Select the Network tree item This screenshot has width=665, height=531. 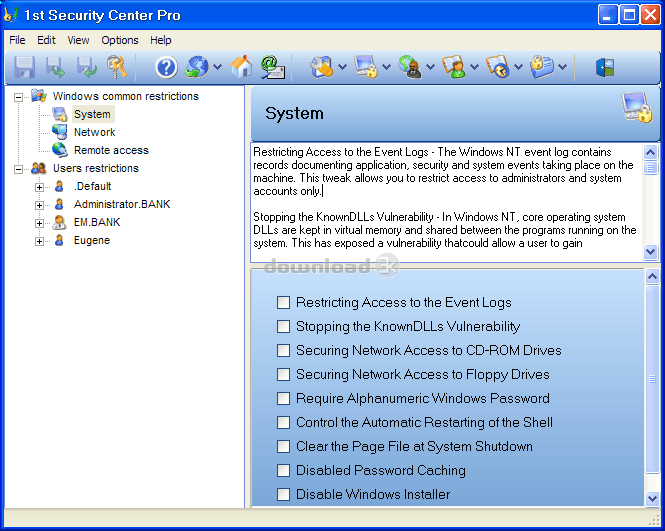[95, 132]
